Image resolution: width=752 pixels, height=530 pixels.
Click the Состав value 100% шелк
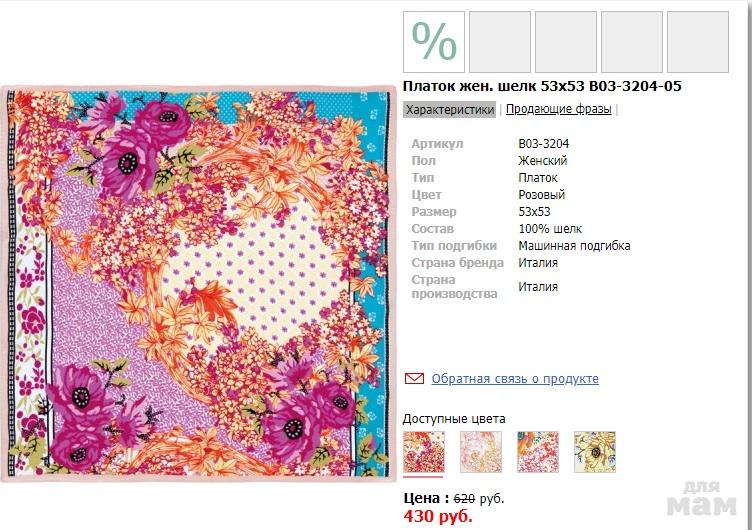pos(550,229)
